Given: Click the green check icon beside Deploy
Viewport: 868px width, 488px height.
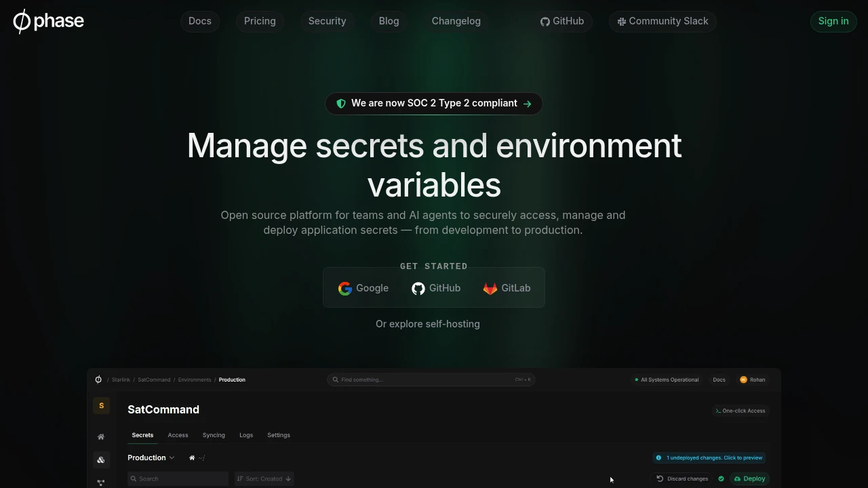Looking at the screenshot, I should 721,479.
